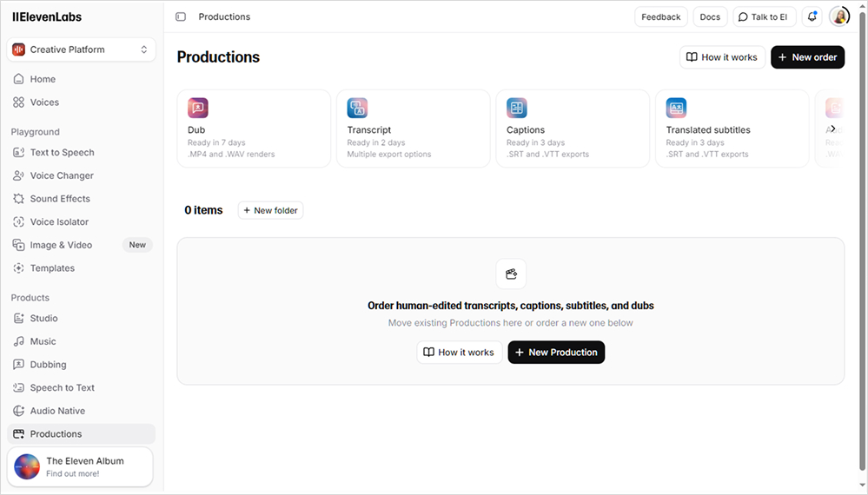
Task: Create a New folder
Action: (270, 210)
